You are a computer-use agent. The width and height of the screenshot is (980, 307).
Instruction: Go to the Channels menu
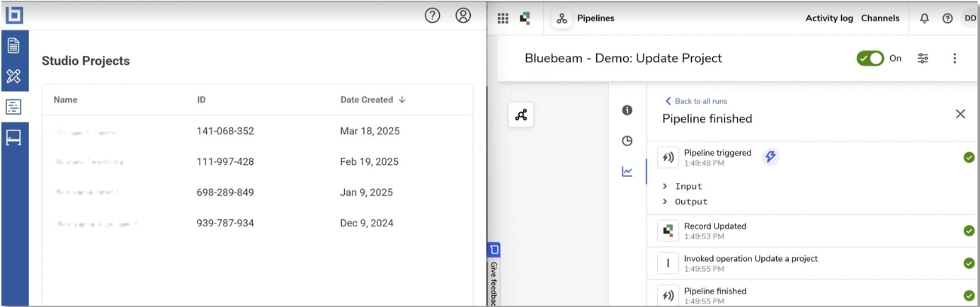pyautogui.click(x=880, y=19)
